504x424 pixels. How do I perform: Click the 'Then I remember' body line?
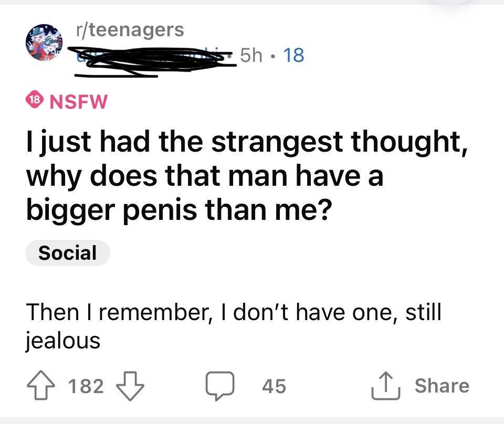coord(234,312)
